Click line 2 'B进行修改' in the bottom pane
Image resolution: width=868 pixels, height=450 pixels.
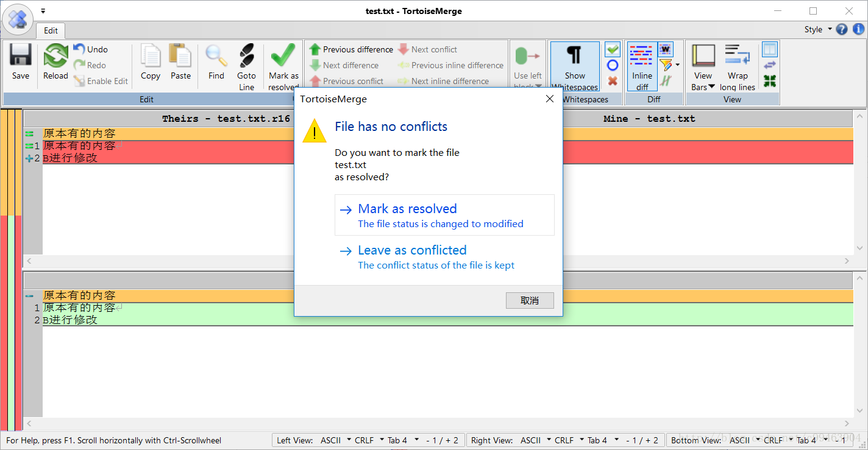(70, 320)
